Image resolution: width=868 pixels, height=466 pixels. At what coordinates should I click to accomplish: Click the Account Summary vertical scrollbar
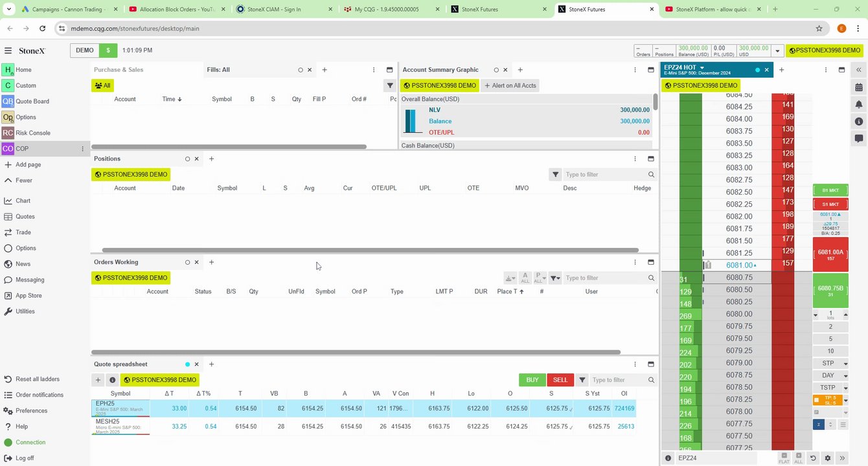coord(656,102)
